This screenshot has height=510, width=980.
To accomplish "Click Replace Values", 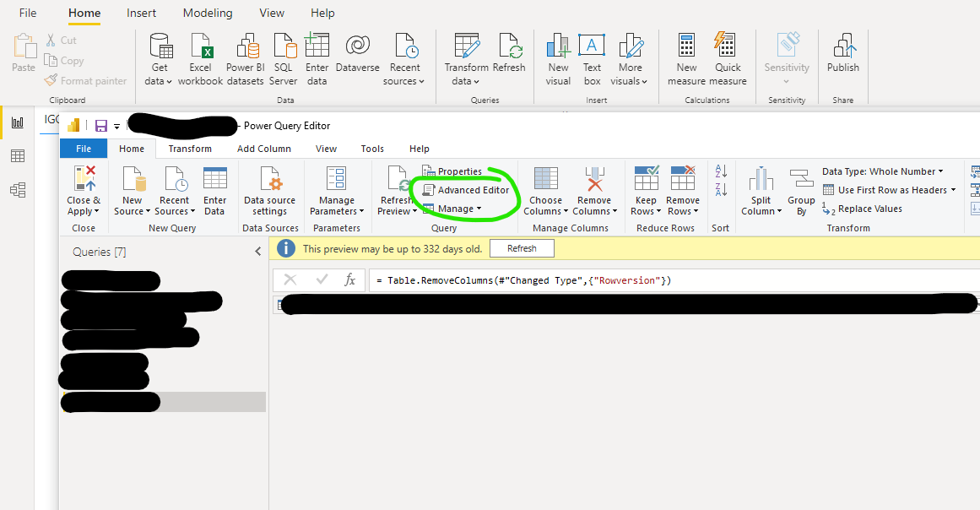I will click(x=863, y=209).
